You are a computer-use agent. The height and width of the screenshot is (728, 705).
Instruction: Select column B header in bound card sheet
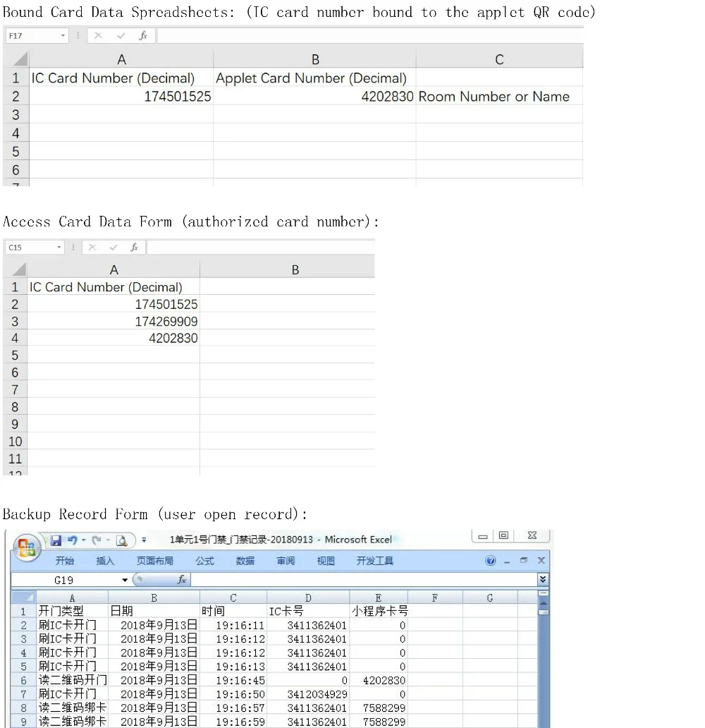pyautogui.click(x=314, y=59)
